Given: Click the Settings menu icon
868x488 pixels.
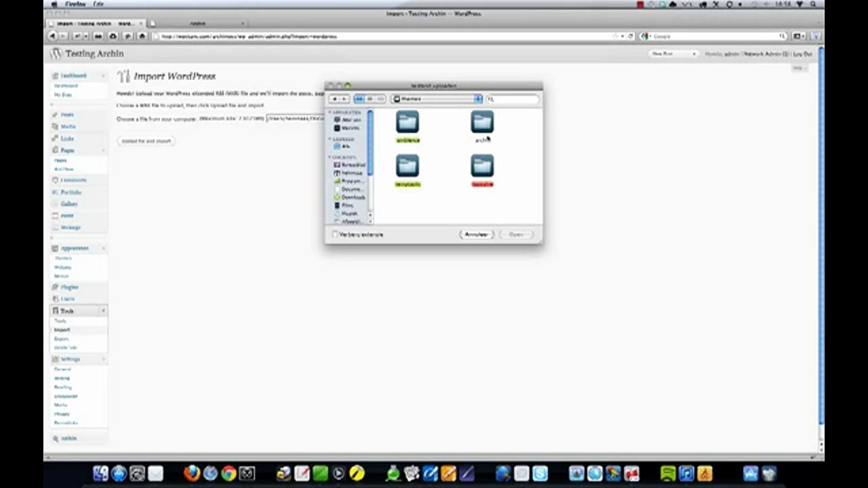Looking at the screenshot, I should coord(56,359).
